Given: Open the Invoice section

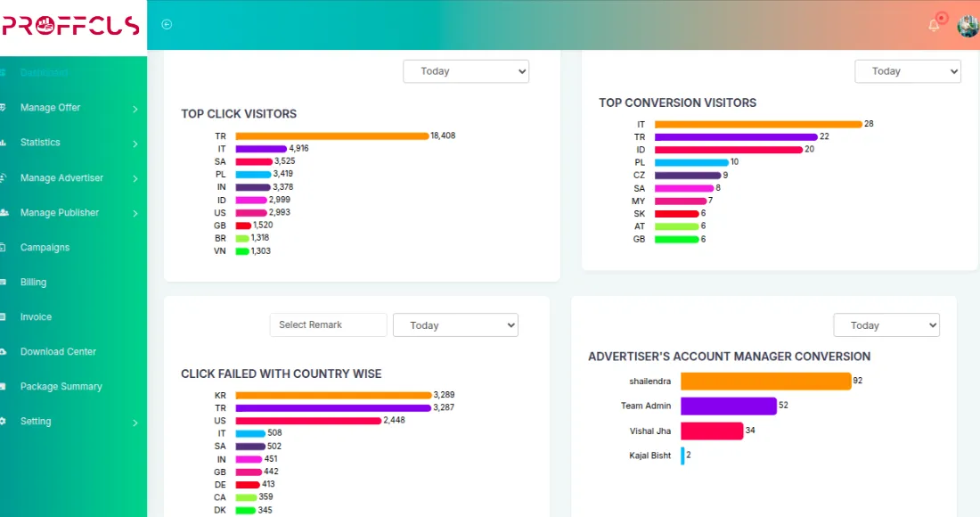Looking at the screenshot, I should coord(37,317).
